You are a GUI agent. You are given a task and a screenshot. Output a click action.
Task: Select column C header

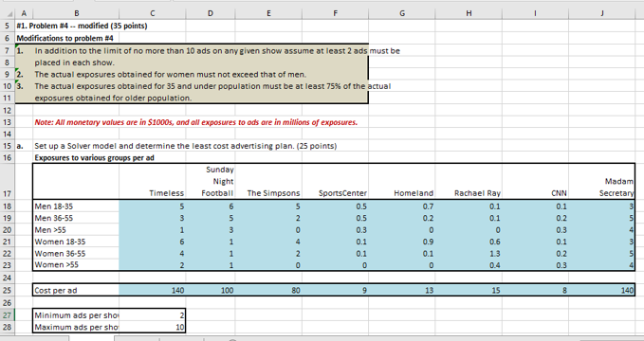pos(153,13)
